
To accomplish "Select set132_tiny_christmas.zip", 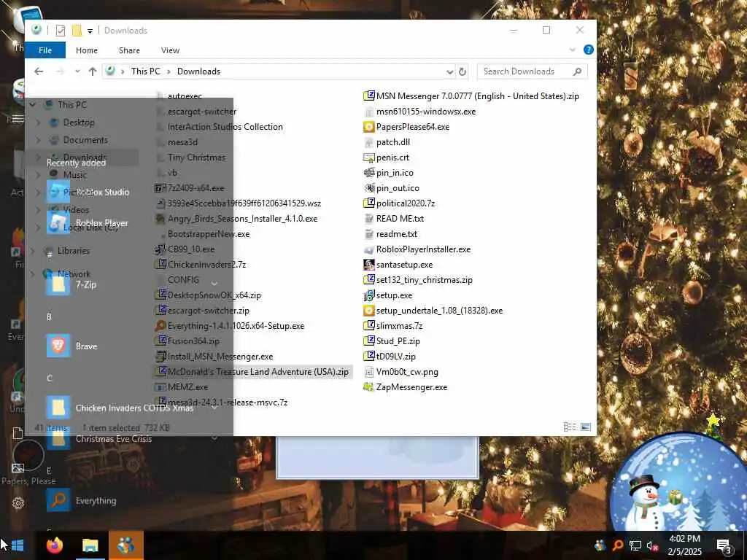I will (x=418, y=280).
